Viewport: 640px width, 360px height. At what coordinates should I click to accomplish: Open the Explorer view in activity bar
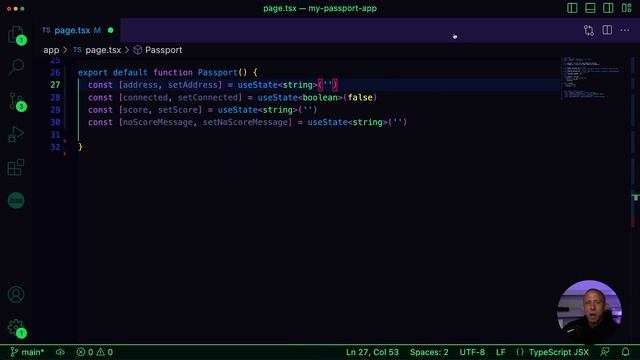[16, 35]
